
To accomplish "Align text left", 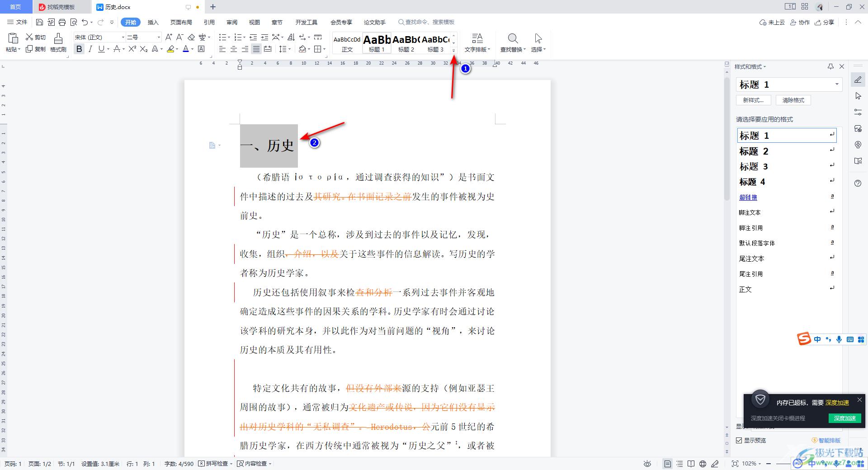I will tap(222, 49).
